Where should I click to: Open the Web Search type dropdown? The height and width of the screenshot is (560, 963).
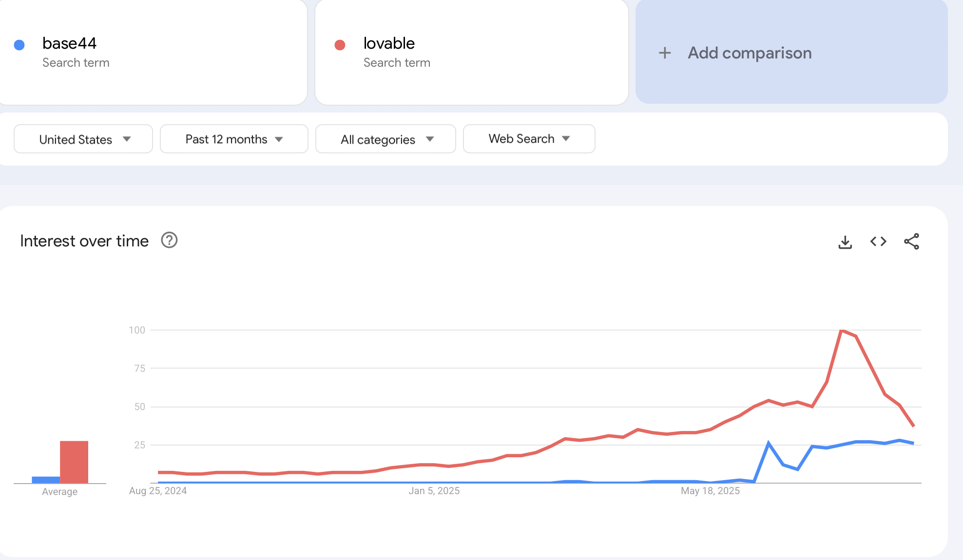pyautogui.click(x=529, y=139)
